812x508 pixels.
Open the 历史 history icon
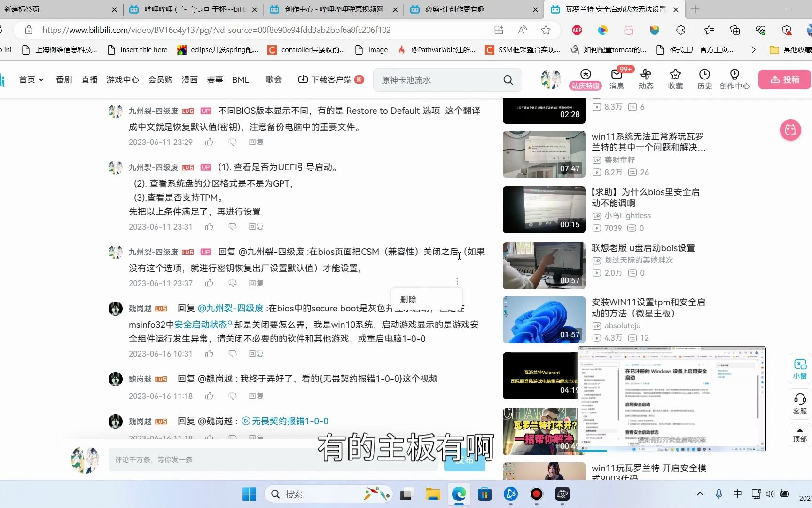[x=704, y=79]
